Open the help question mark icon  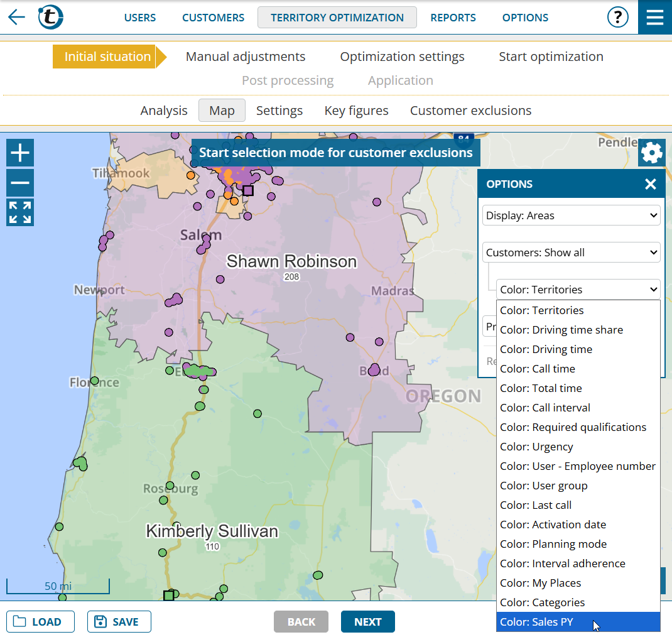[x=617, y=17]
